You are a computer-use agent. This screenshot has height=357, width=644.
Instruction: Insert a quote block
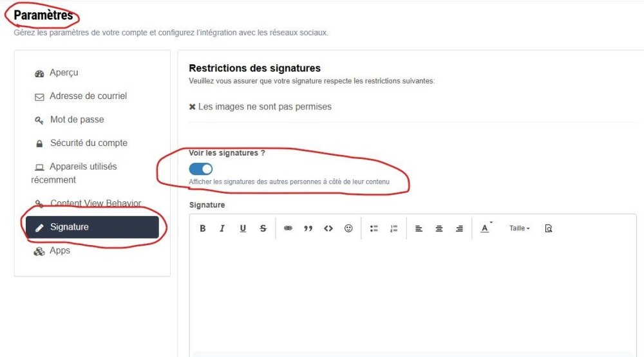click(x=308, y=228)
